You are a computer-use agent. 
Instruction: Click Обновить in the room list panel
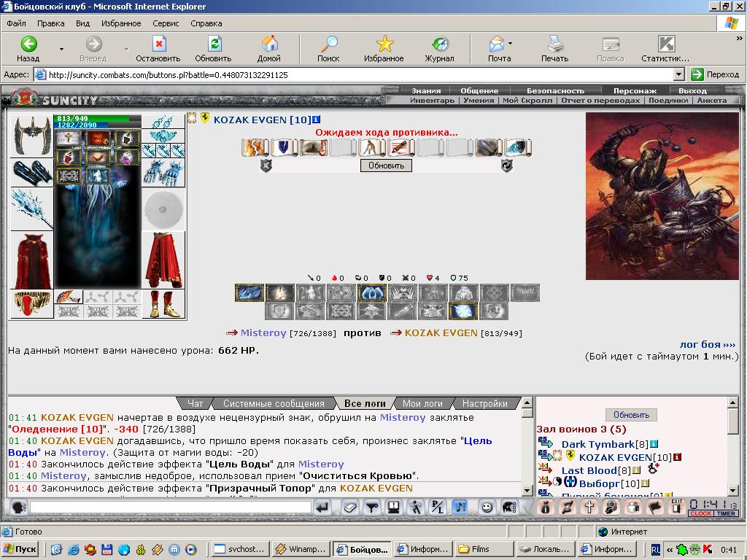pyautogui.click(x=631, y=415)
